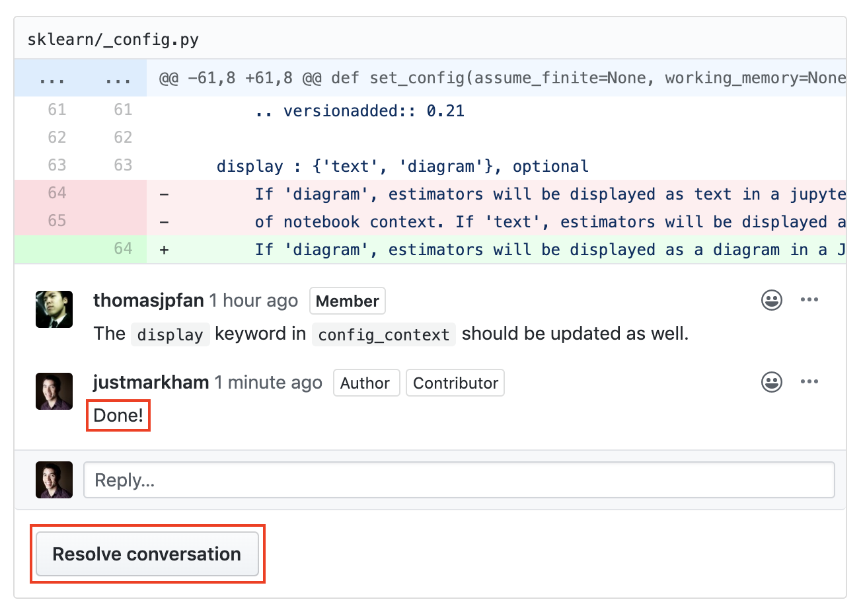Click the Member badge on thomasjpfan's comment
The height and width of the screenshot is (616, 863).
347,301
